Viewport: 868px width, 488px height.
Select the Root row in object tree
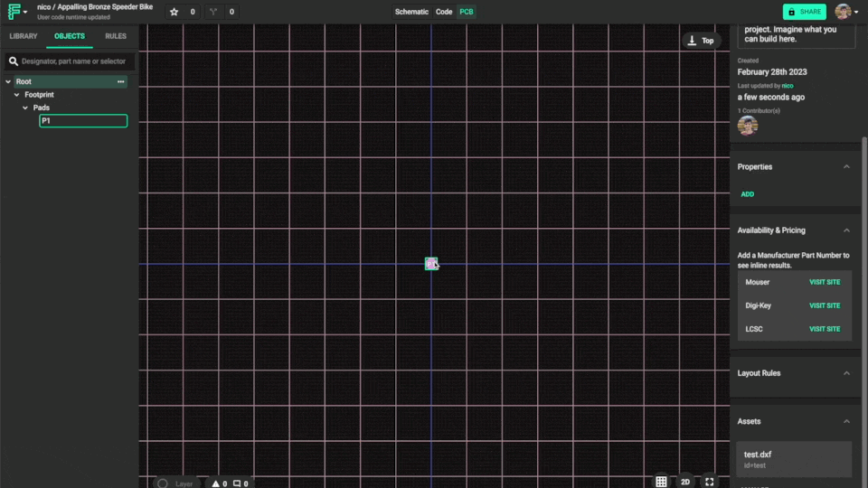click(x=71, y=81)
